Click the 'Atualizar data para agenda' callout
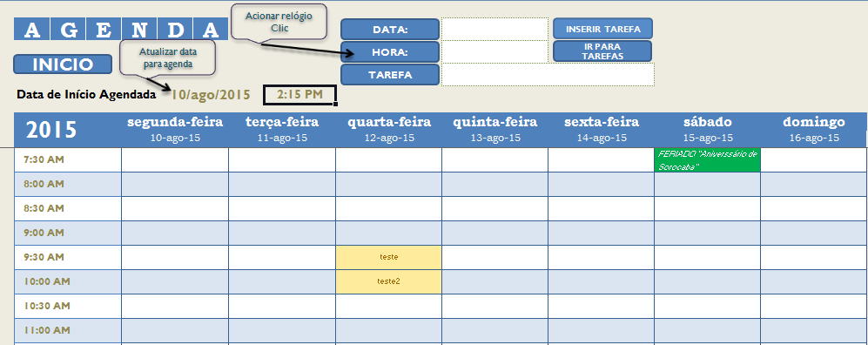This screenshot has width=868, height=345. 168,57
